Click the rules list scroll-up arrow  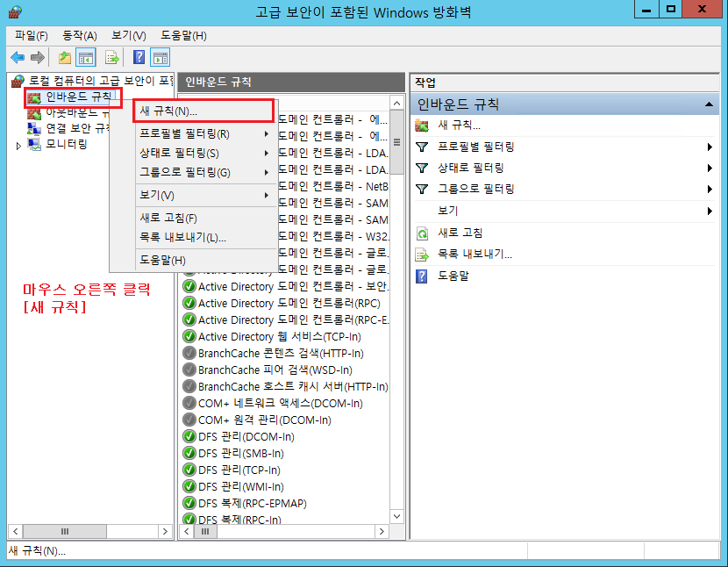397,104
